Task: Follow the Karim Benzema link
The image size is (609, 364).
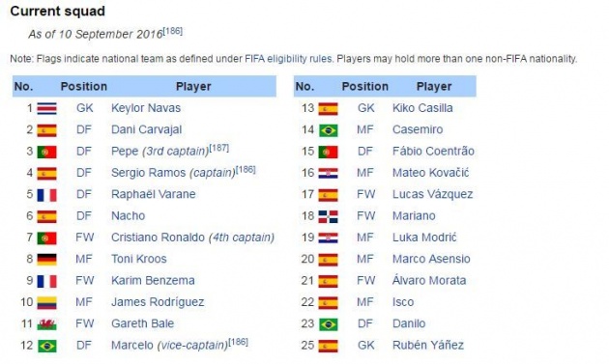Action: pyautogui.click(x=153, y=281)
